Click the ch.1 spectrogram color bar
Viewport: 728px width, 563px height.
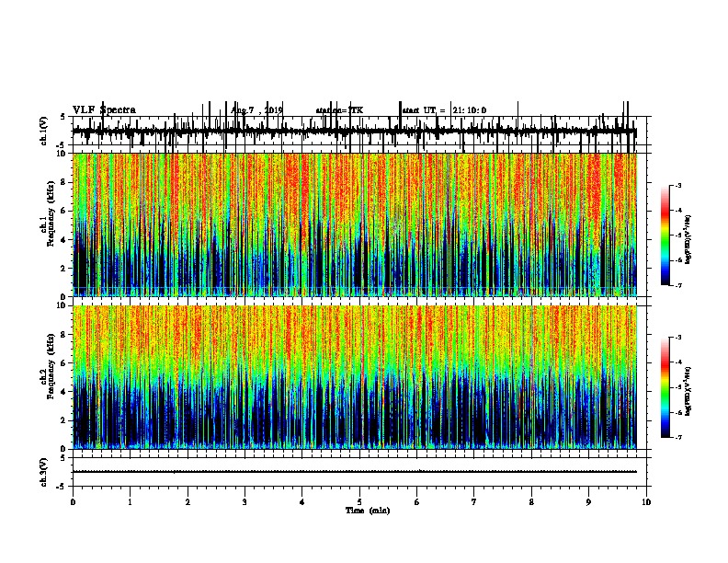pos(665,236)
